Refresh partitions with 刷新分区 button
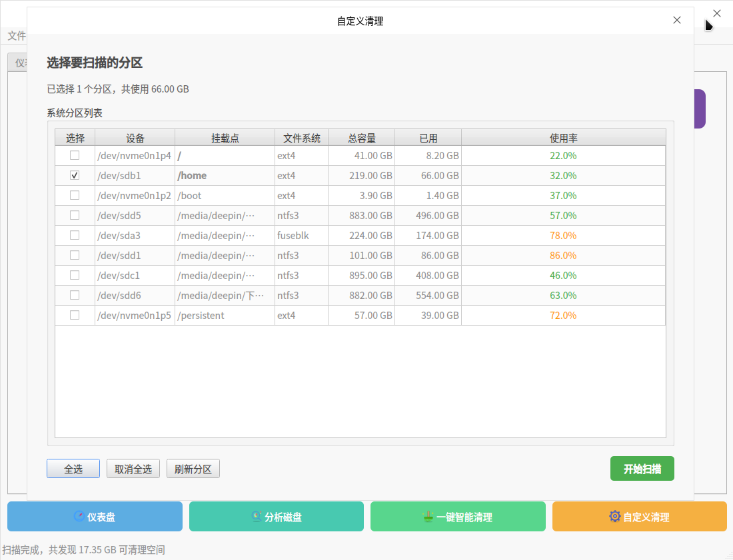 pos(193,469)
